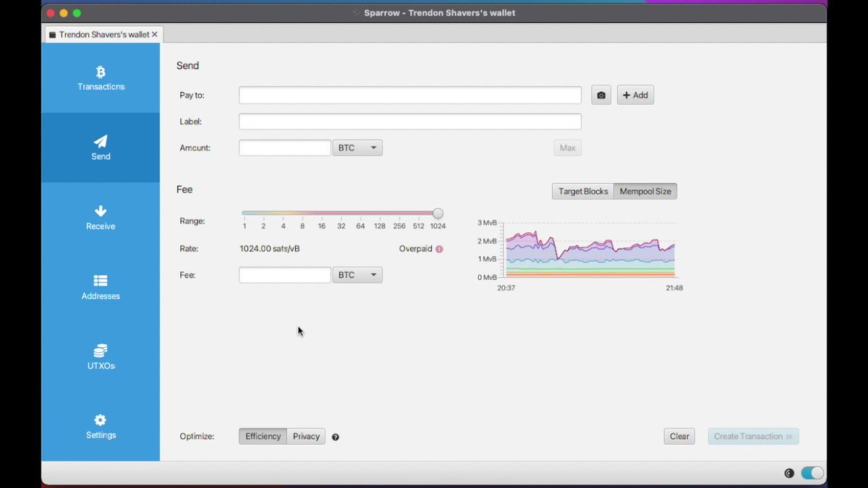Choose Privacy optimization
Image resolution: width=868 pixels, height=488 pixels.
coord(306,436)
